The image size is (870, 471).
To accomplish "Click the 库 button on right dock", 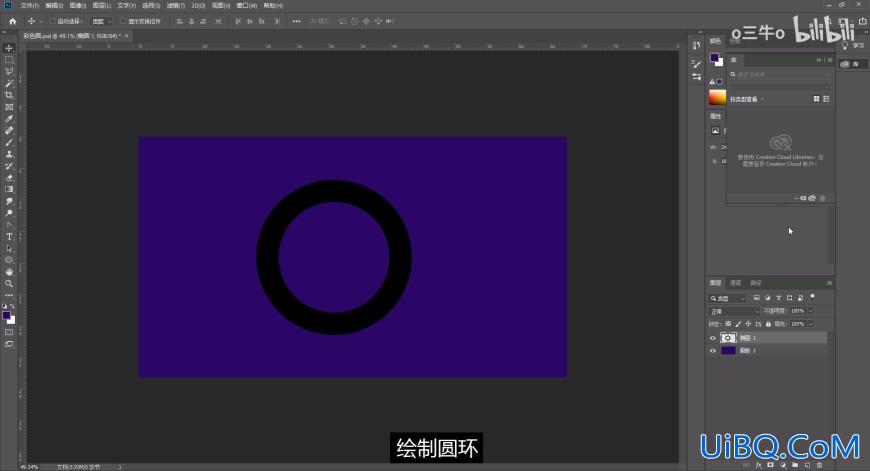I will pos(851,64).
